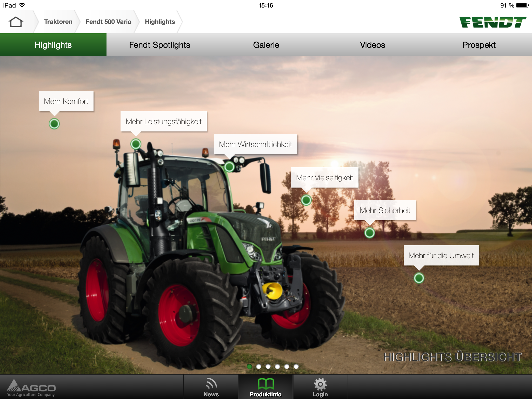Tap the 15:16 clock in status bar

click(x=266, y=5)
